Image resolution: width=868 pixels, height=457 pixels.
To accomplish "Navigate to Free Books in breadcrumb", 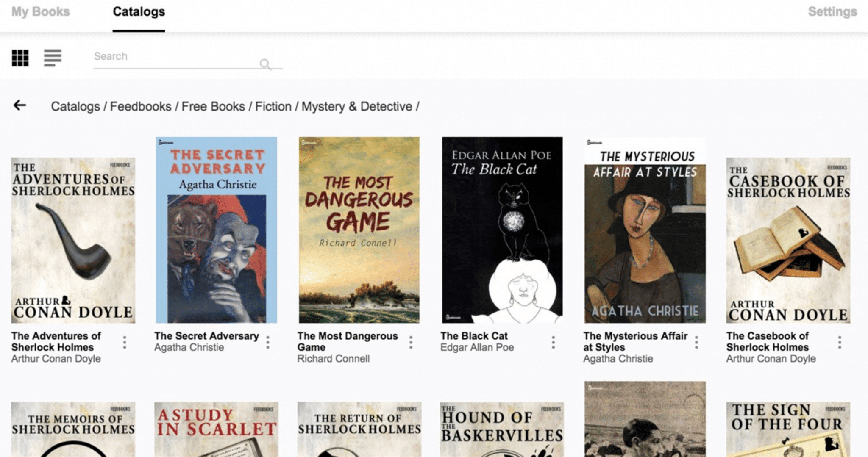I will point(213,106).
